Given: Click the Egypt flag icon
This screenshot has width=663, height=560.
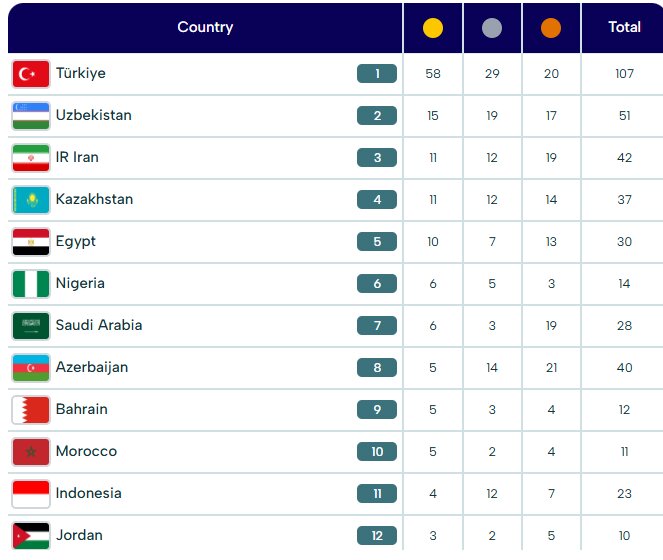Looking at the screenshot, I should click(30, 242).
